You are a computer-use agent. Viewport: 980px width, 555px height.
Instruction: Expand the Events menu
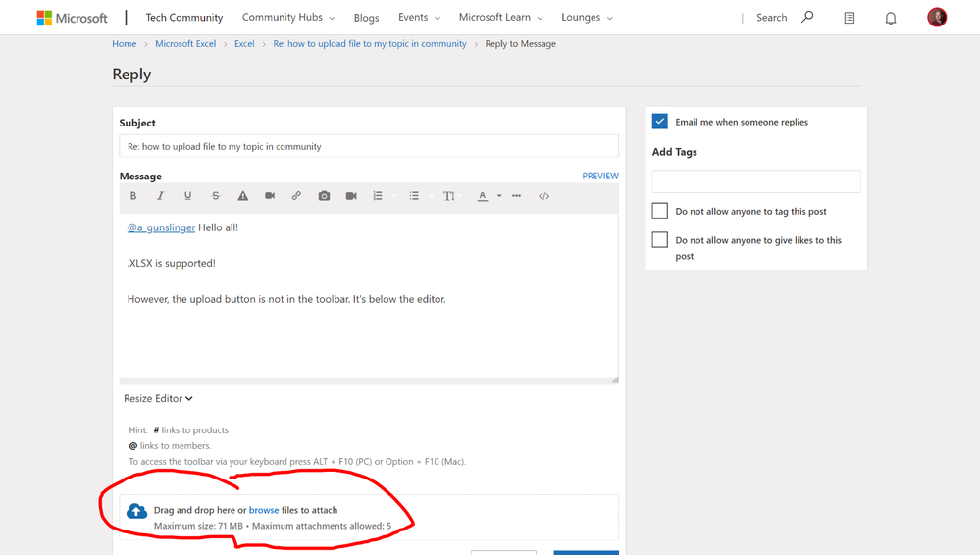tap(419, 17)
